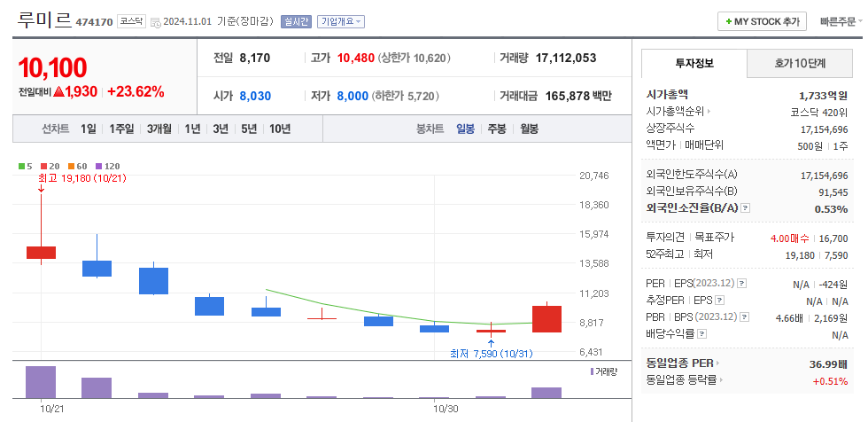The width and height of the screenshot is (868, 422).
Task: Click the clock icon beside the date
Action: [156, 22]
